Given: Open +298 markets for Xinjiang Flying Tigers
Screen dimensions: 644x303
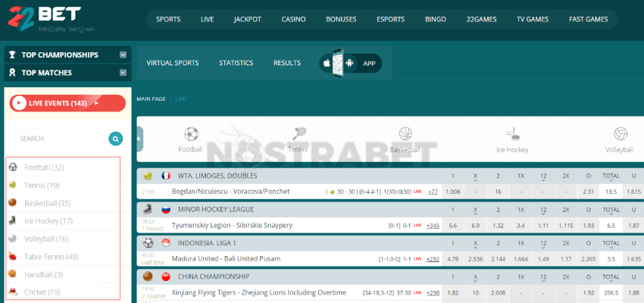Looking at the screenshot, I should [x=433, y=292].
